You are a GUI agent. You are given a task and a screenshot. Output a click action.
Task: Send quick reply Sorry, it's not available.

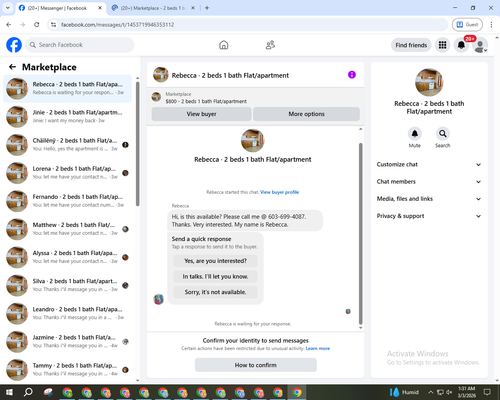(x=215, y=292)
